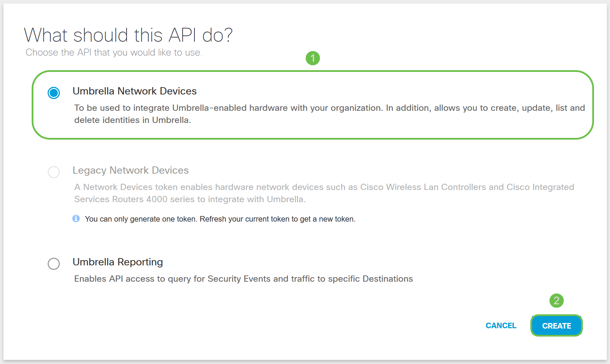Click the heading 'What should this API do?'

click(128, 35)
